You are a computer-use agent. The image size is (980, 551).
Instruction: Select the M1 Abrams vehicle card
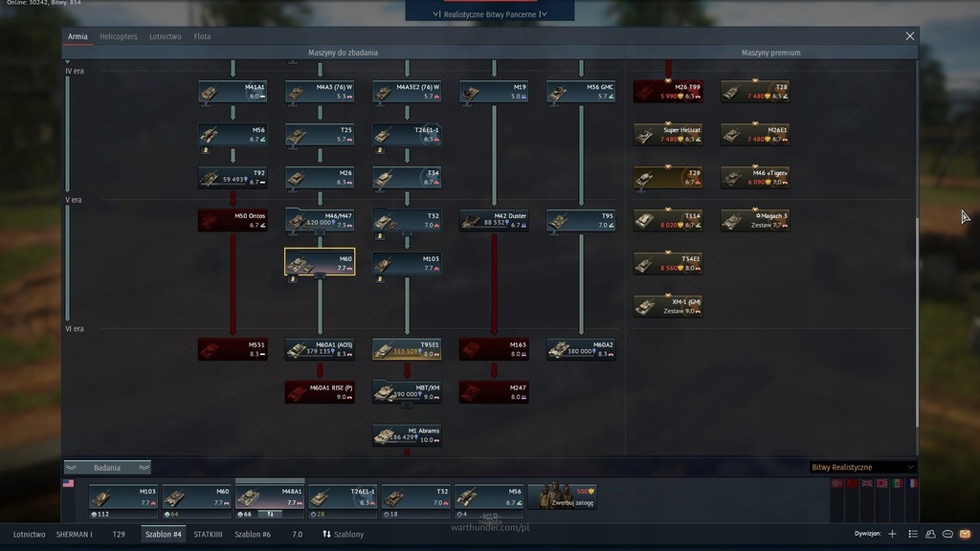pyautogui.click(x=407, y=435)
